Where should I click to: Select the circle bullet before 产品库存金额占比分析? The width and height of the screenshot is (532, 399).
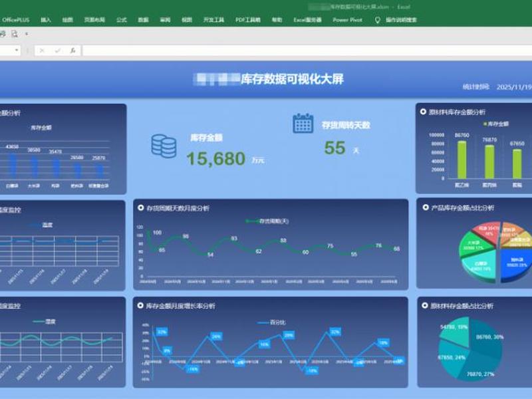point(426,207)
